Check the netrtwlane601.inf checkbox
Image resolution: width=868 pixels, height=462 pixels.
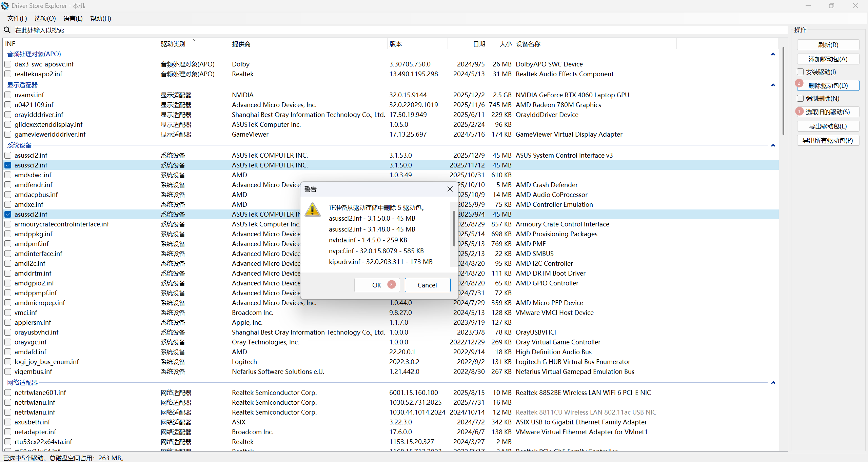[x=8, y=393]
